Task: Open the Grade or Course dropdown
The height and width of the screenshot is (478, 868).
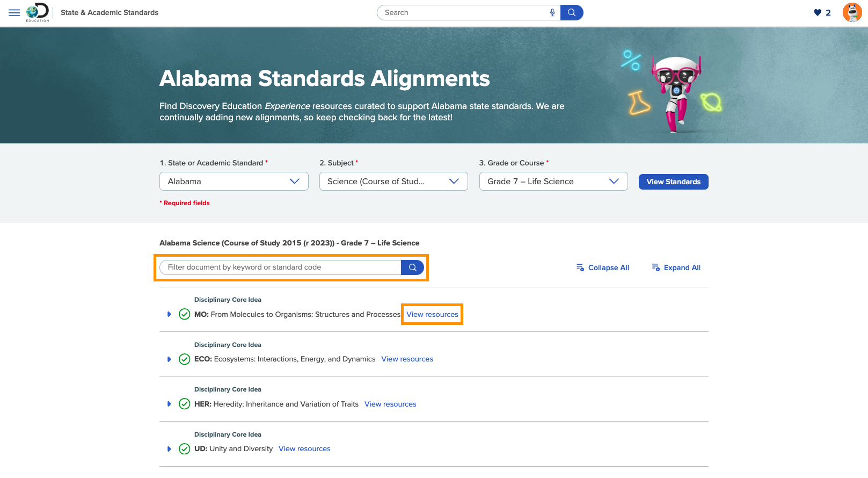Action: coord(553,182)
